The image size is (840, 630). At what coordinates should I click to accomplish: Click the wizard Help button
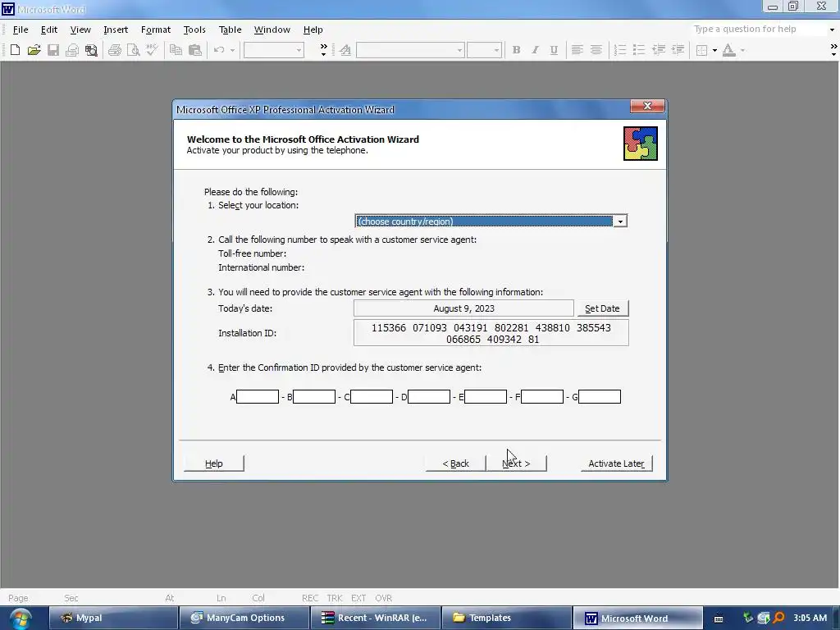pos(214,463)
